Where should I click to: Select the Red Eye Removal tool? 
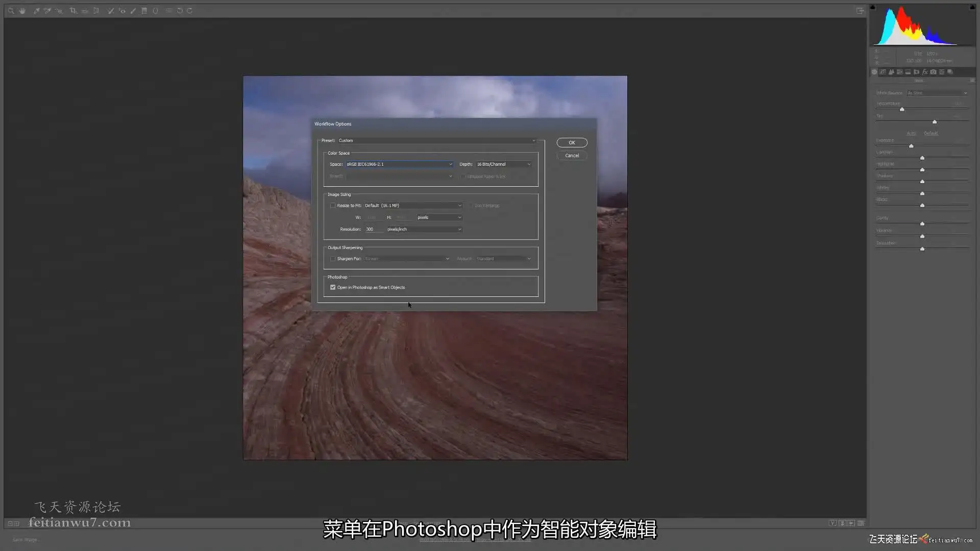tap(122, 11)
